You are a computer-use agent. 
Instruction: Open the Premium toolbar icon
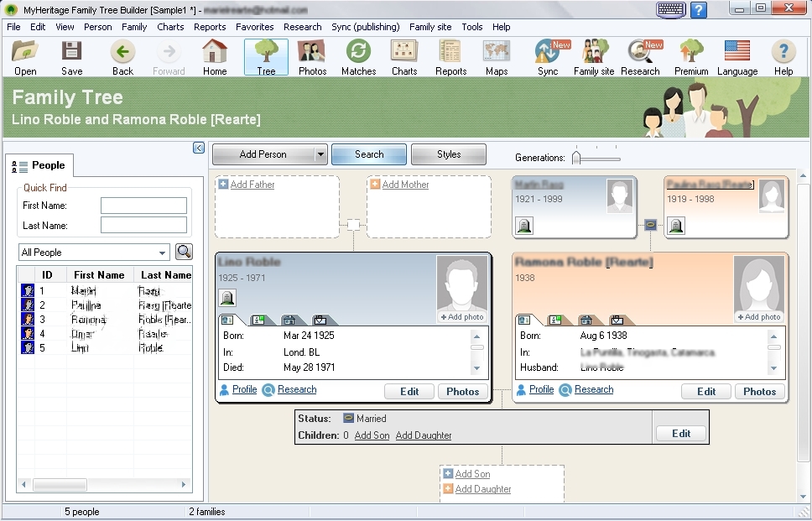click(x=691, y=58)
